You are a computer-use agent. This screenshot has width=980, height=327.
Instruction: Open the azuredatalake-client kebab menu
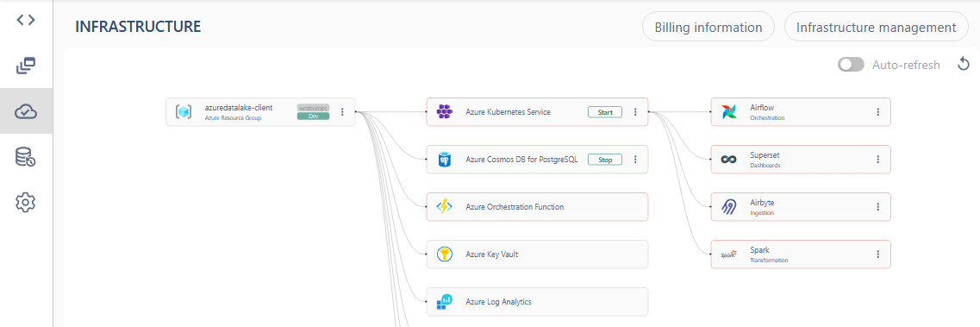342,112
